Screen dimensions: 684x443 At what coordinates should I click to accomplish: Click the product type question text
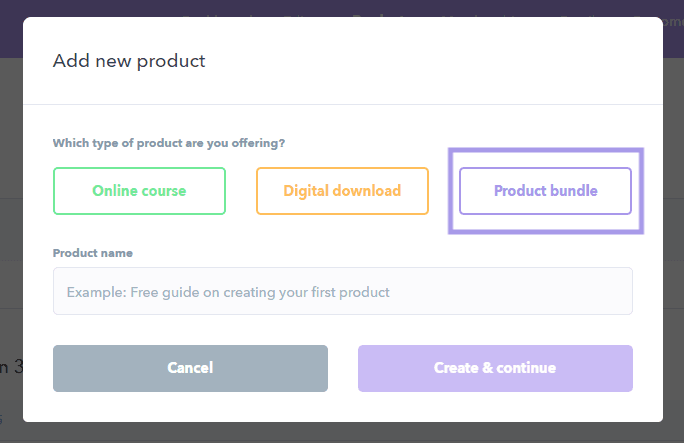click(x=169, y=143)
